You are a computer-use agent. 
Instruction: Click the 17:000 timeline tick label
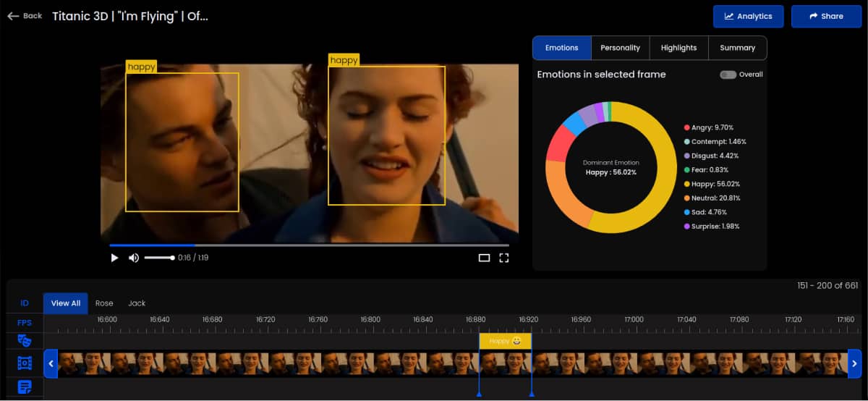[x=634, y=319]
